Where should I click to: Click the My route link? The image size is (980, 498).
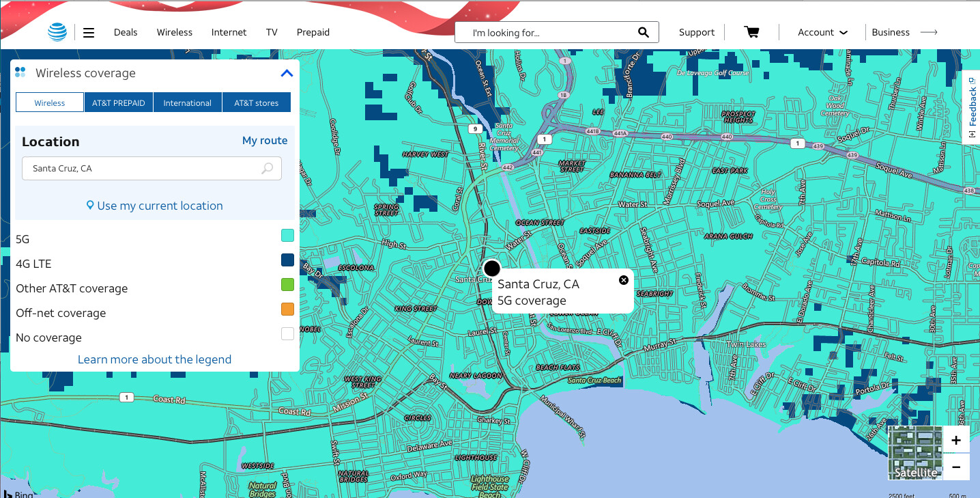[265, 140]
